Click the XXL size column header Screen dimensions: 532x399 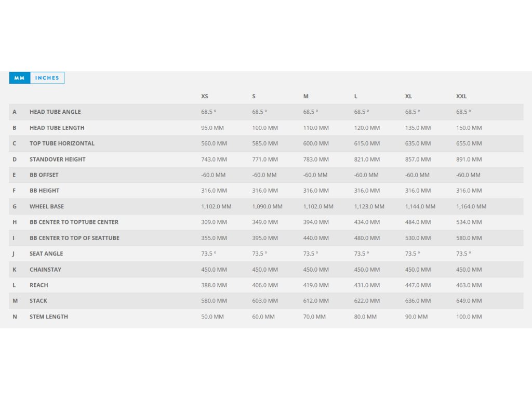(461, 97)
